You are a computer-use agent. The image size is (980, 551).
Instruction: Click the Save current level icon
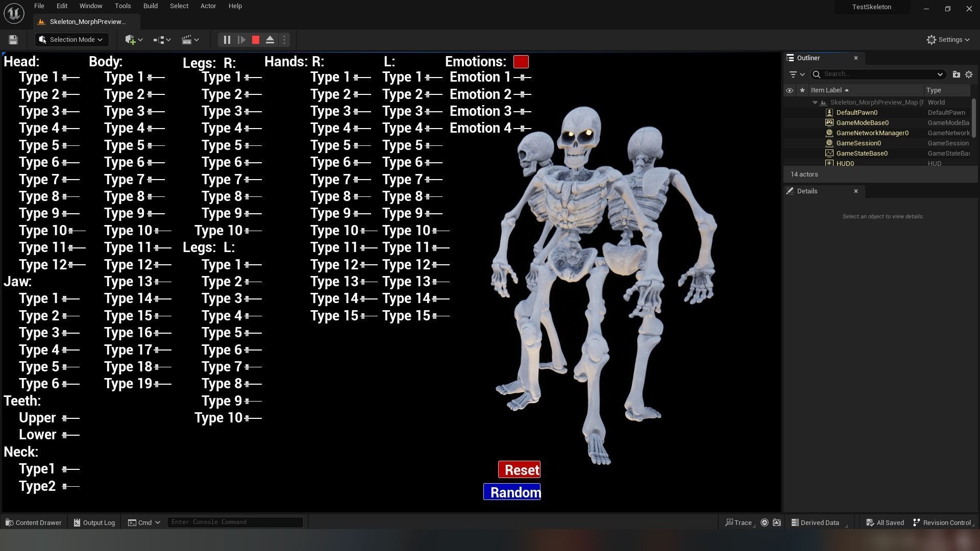(x=13, y=40)
